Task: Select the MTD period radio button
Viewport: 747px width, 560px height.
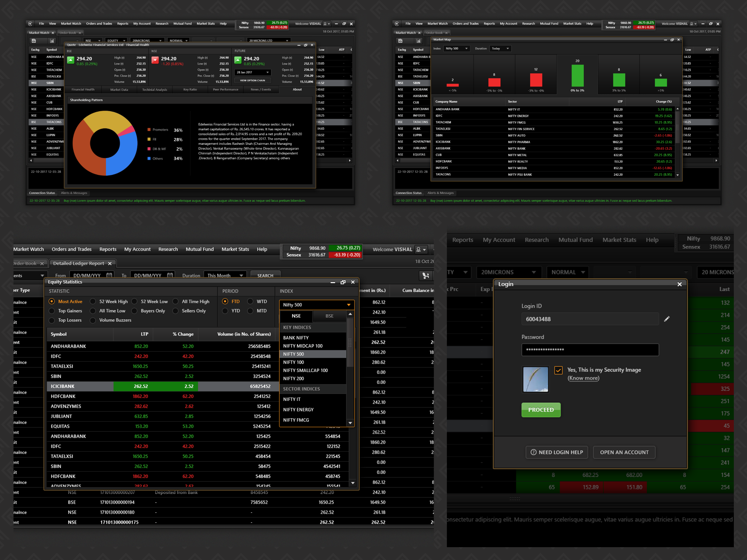Action: click(250, 311)
